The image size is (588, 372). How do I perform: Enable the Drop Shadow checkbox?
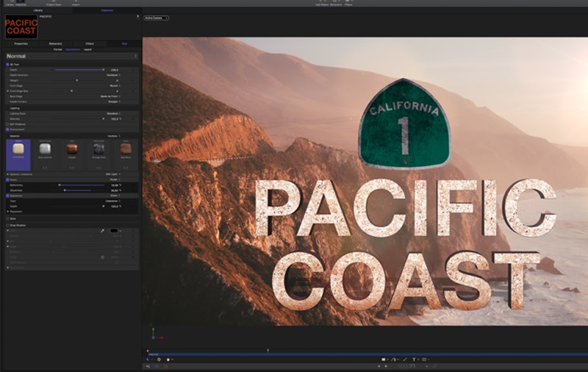point(8,225)
